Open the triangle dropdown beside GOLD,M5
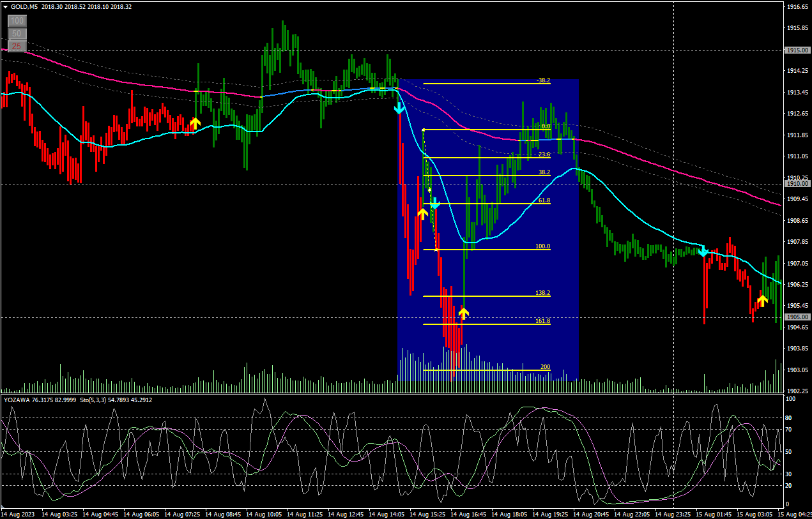This screenshot has width=812, height=519. point(5,6)
